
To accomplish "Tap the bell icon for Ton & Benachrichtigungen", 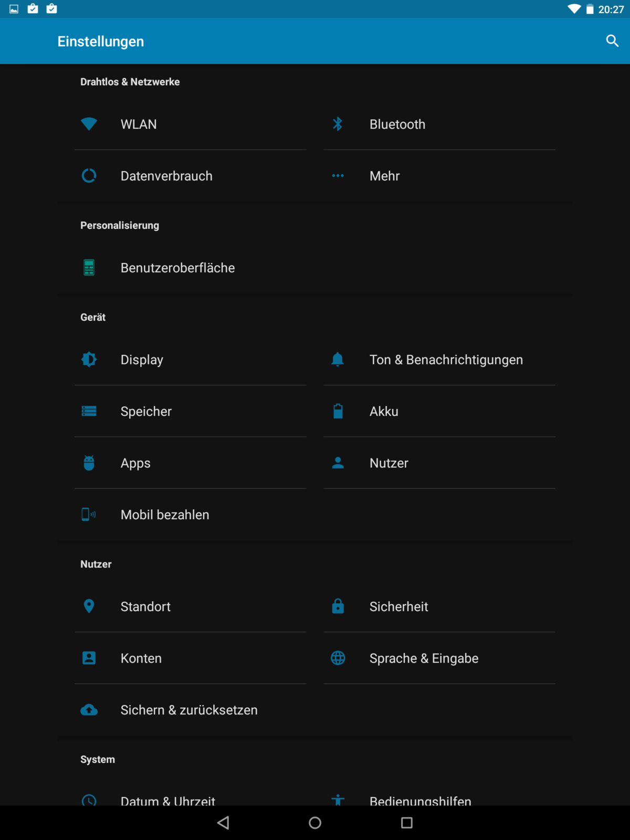I will click(x=338, y=360).
